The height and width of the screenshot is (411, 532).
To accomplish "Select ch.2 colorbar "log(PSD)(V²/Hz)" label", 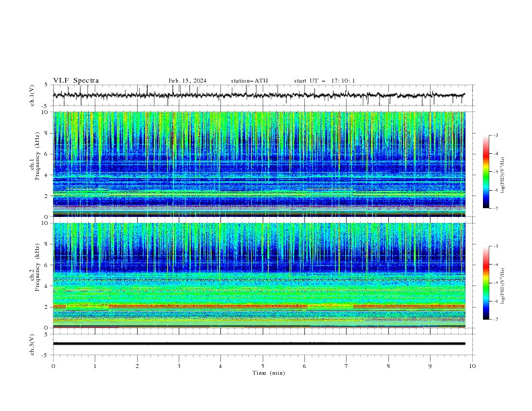I will 502,286.
